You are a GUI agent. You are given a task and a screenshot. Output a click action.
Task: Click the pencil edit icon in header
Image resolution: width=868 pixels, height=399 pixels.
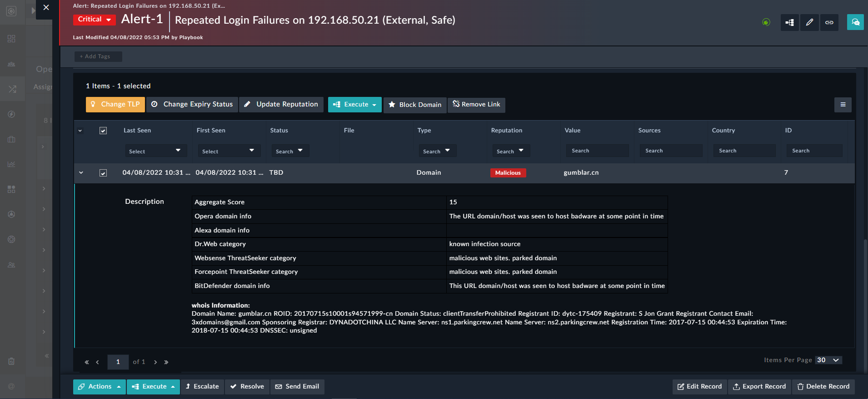(x=809, y=22)
